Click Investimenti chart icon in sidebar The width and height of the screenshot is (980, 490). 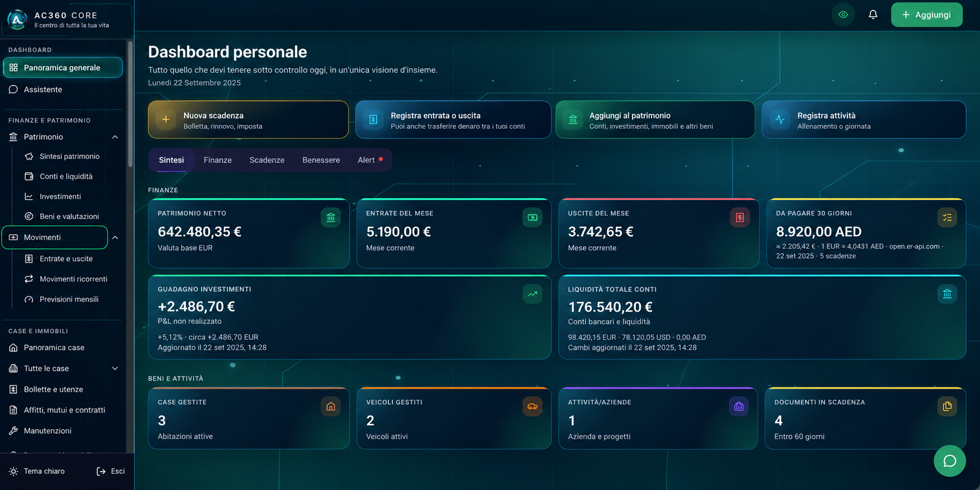(29, 196)
